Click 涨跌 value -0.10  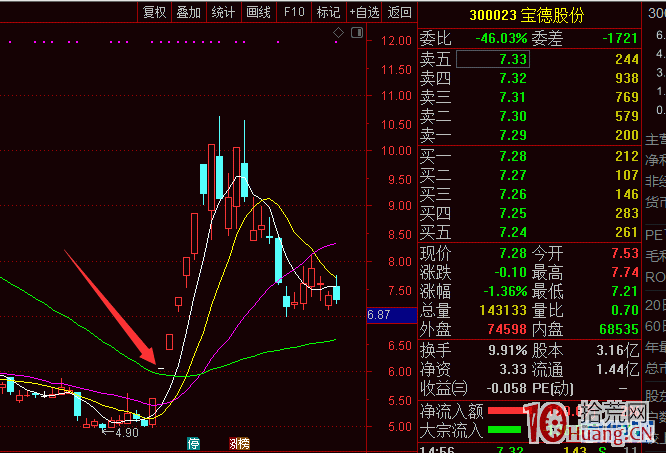(511, 272)
